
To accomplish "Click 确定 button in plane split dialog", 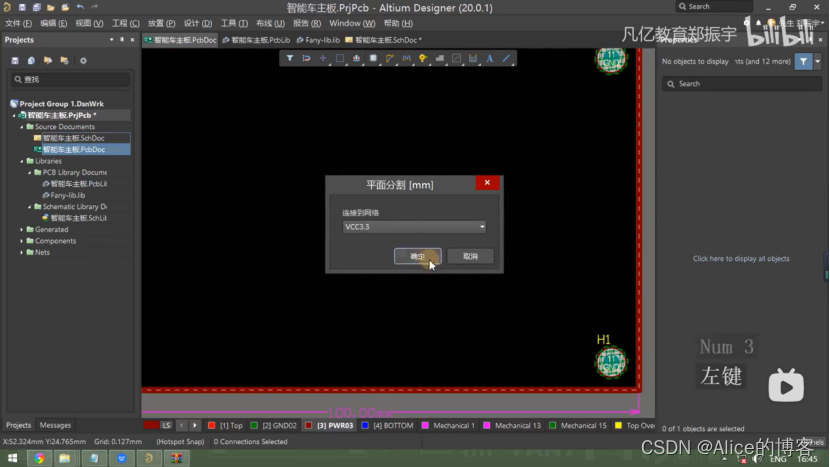I will click(x=418, y=256).
